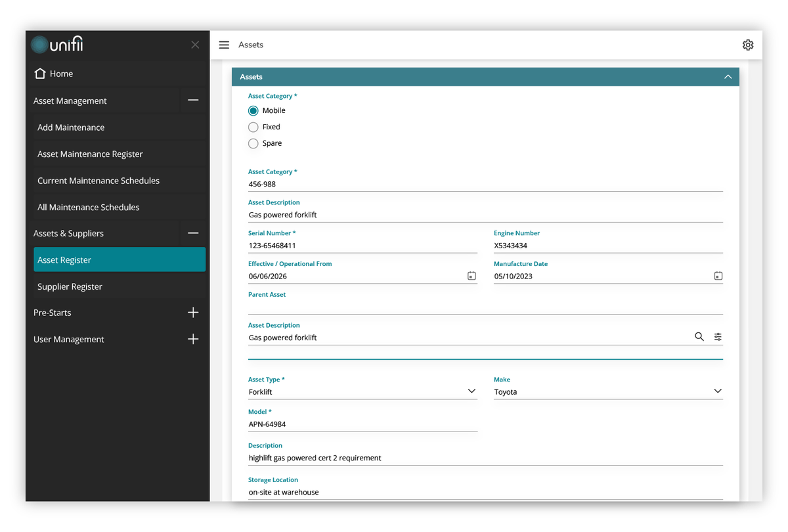Open the settings gear icon
The width and height of the screenshot is (788, 532).
point(748,45)
